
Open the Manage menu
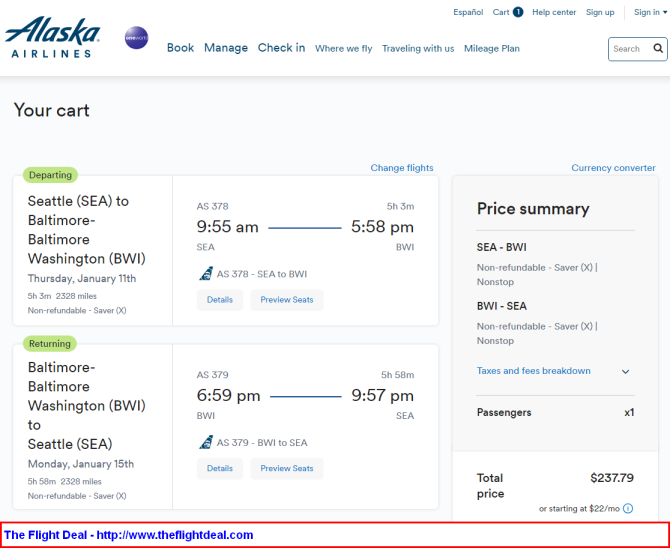coord(226,47)
